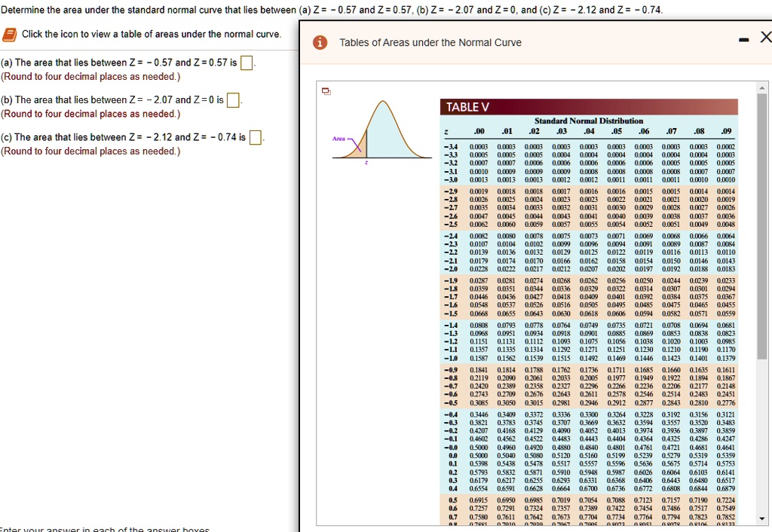
Task: Click the -2.0 row label
Action: point(451,269)
